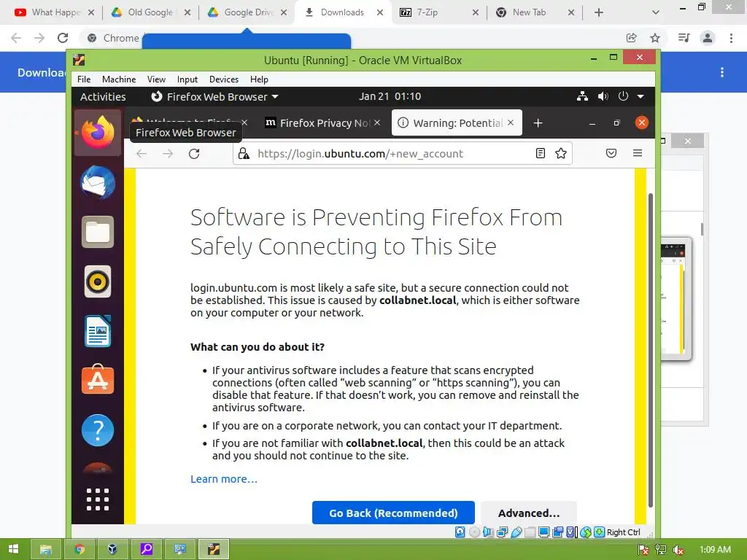Click VirtualBox recording status icon
The image size is (747, 560).
[558, 532]
